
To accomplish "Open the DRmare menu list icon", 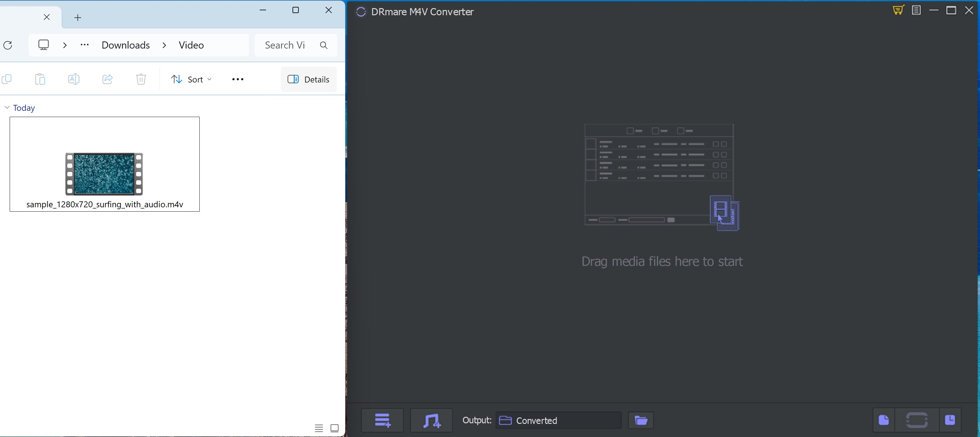I will [916, 10].
